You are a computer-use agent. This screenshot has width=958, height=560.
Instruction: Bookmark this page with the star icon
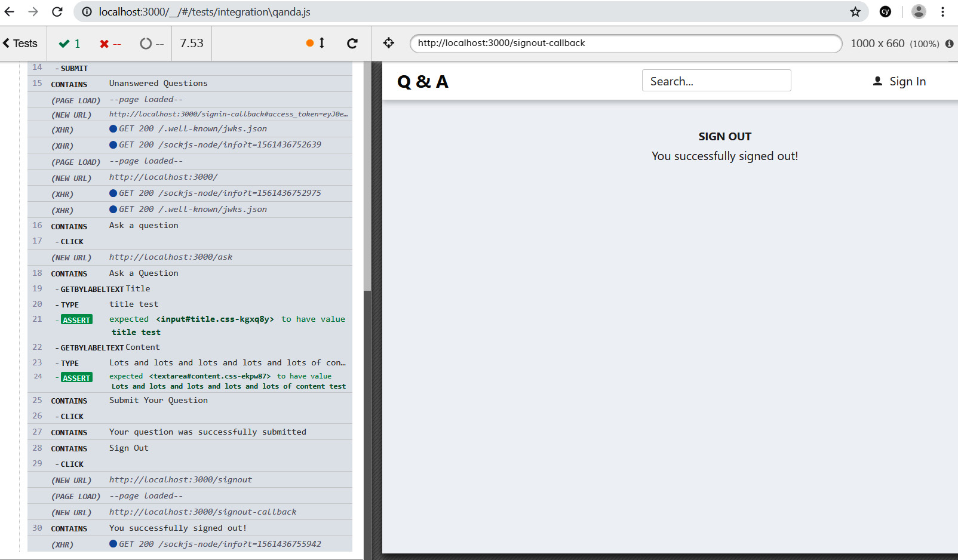click(855, 12)
